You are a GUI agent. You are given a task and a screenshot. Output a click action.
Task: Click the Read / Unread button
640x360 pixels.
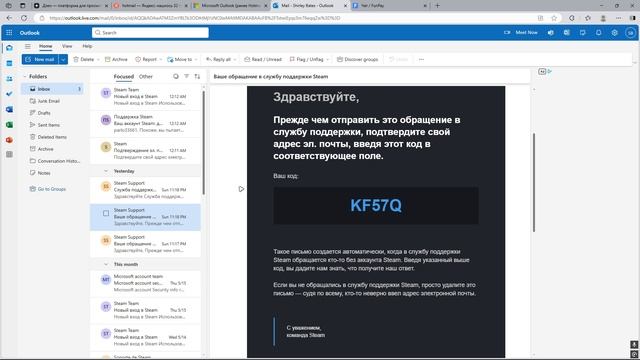263,60
